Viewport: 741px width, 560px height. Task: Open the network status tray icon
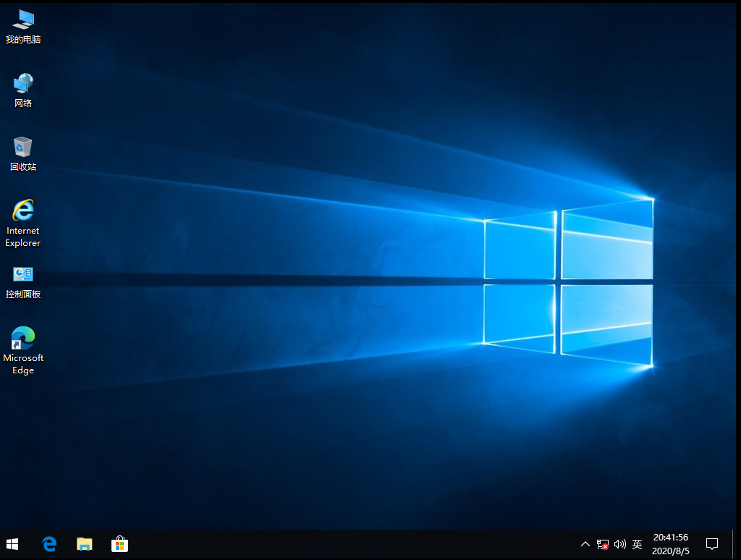coord(603,544)
